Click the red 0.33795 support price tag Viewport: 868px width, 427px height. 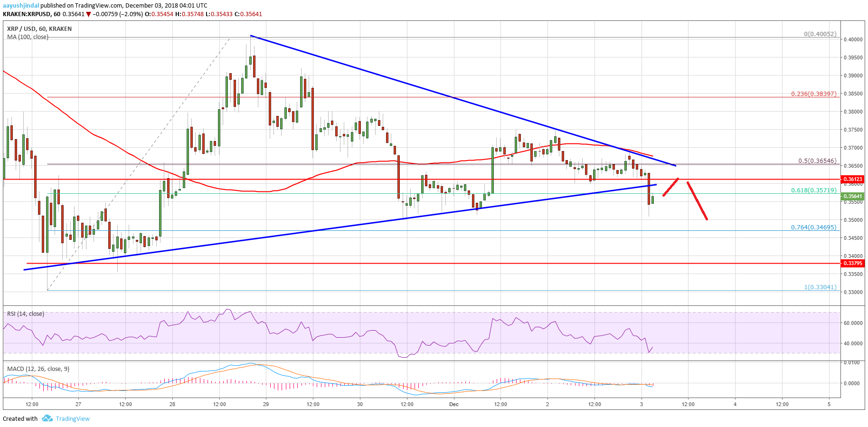pos(852,263)
